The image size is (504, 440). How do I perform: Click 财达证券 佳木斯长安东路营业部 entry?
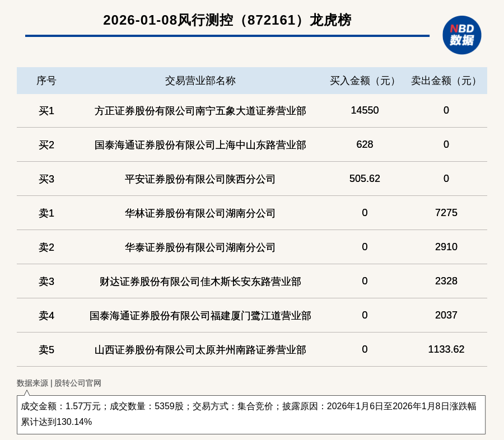200,282
